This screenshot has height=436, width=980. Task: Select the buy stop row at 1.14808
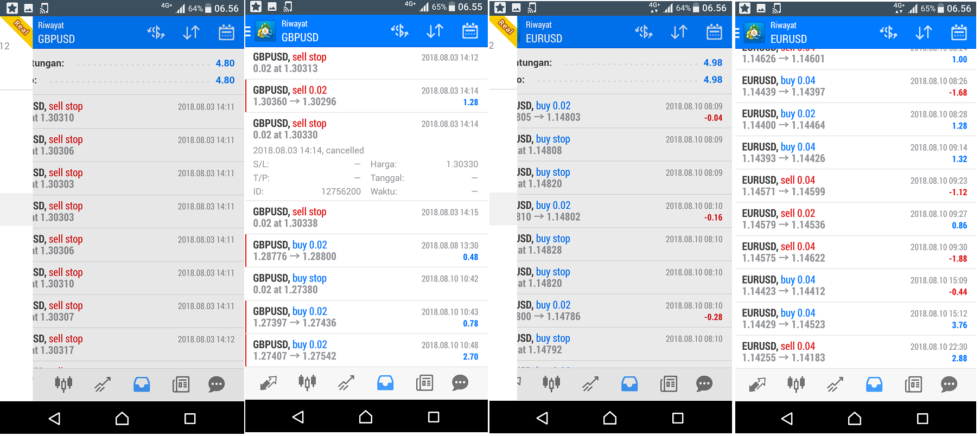pos(624,145)
